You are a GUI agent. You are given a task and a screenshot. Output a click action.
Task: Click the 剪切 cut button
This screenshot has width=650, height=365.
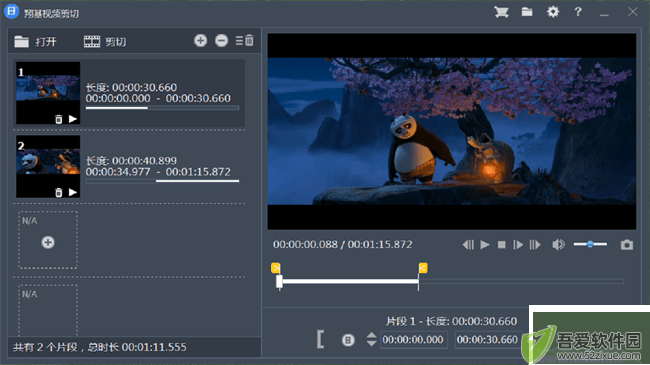(x=105, y=41)
